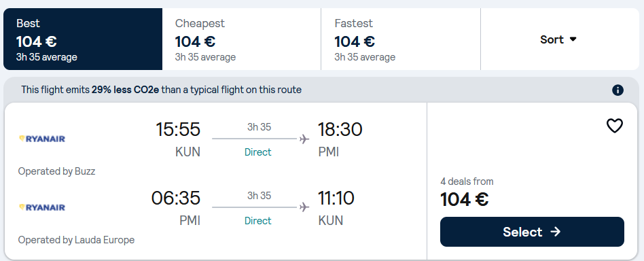Expand the Sort dropdown

click(x=560, y=39)
